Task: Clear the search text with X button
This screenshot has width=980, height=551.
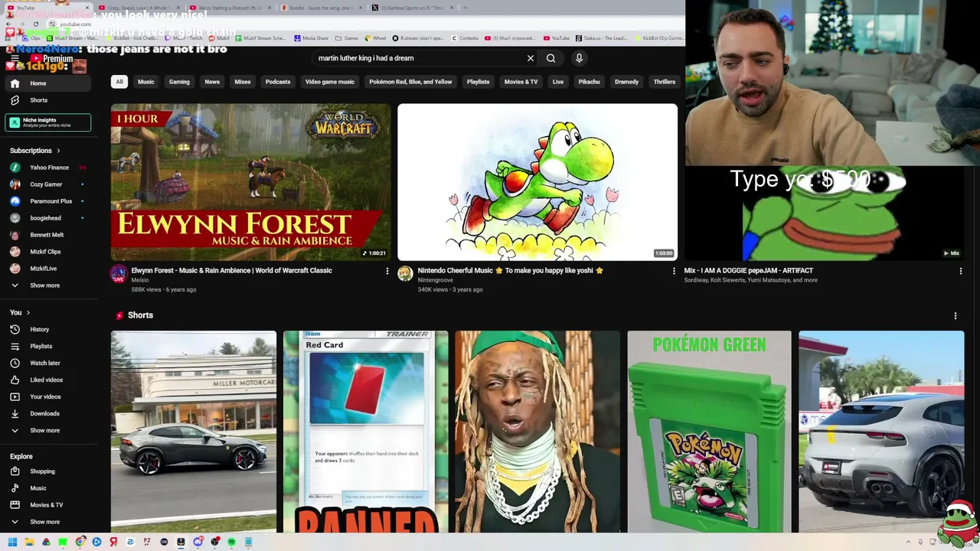Action: pyautogui.click(x=530, y=58)
